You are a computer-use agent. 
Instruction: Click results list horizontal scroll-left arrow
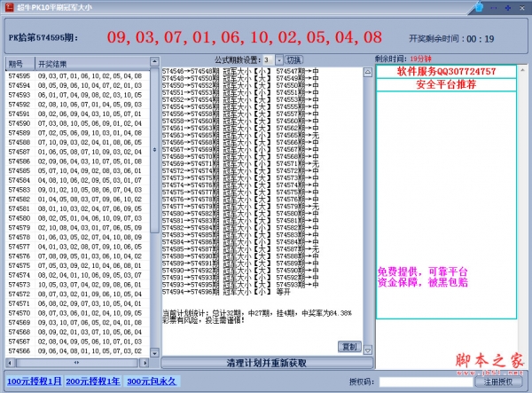(10, 363)
